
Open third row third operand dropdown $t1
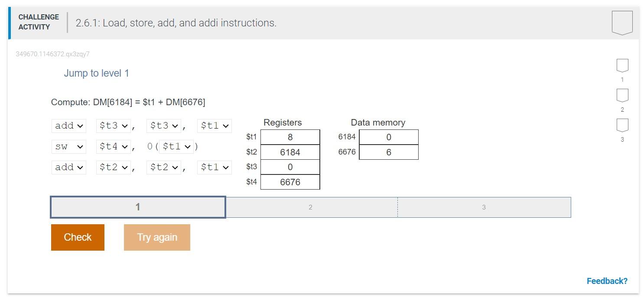click(214, 168)
